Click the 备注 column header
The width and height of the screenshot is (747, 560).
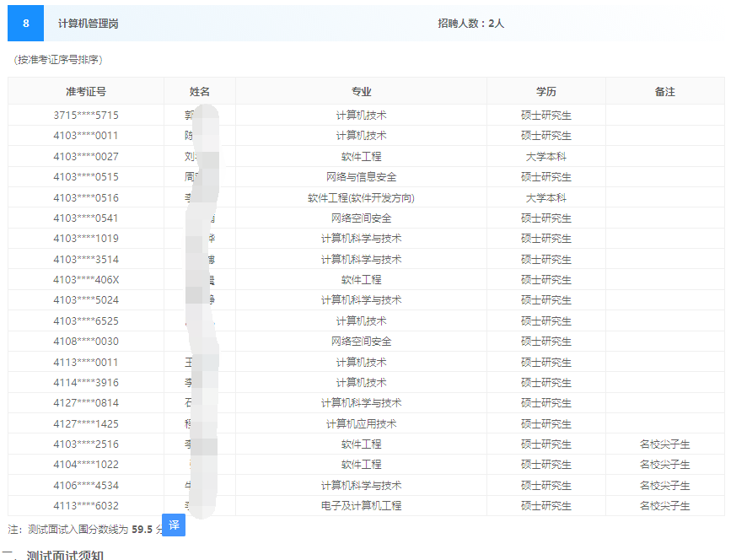pyautogui.click(x=664, y=92)
